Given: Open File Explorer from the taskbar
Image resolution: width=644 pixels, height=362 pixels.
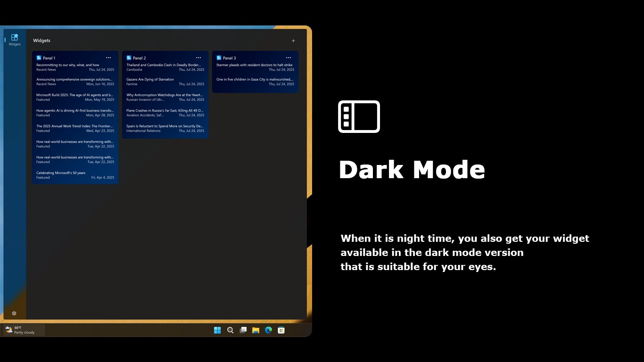Looking at the screenshot, I should (256, 330).
